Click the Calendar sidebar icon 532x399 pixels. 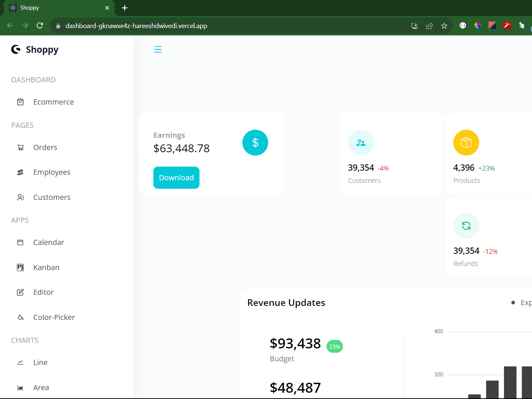point(20,242)
